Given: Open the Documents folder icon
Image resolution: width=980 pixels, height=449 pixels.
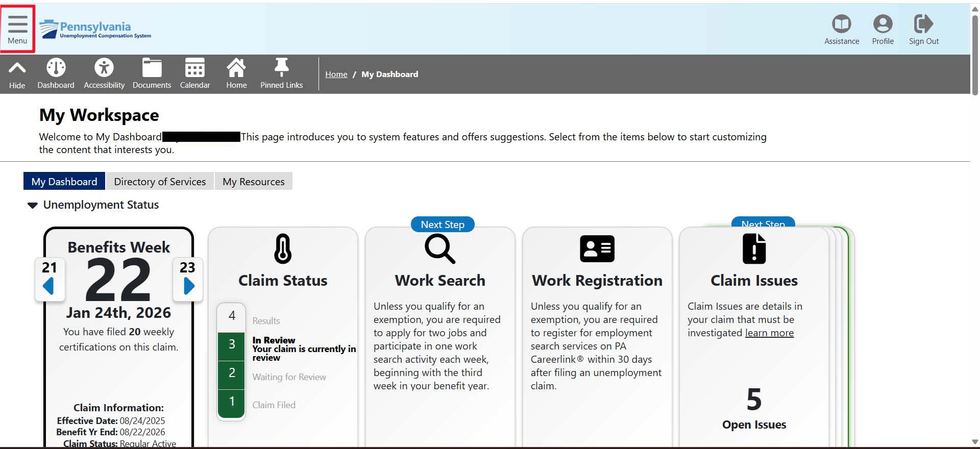Looking at the screenshot, I should pos(152,68).
